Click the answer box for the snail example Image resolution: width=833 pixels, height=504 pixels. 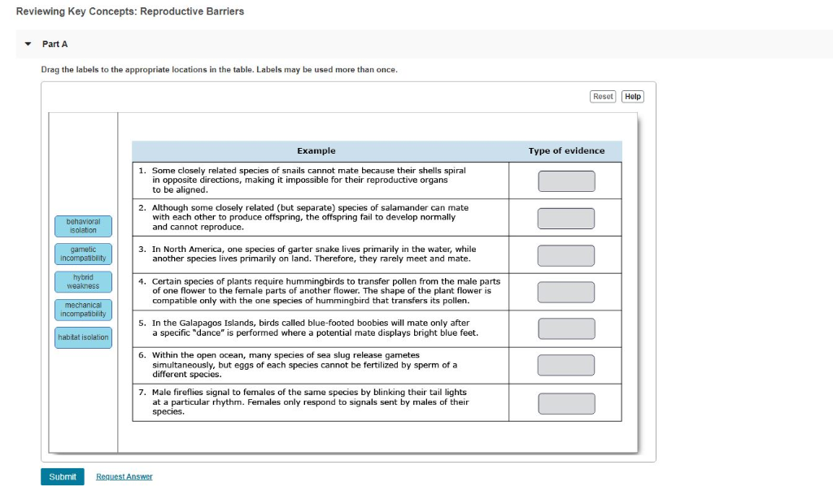point(565,180)
